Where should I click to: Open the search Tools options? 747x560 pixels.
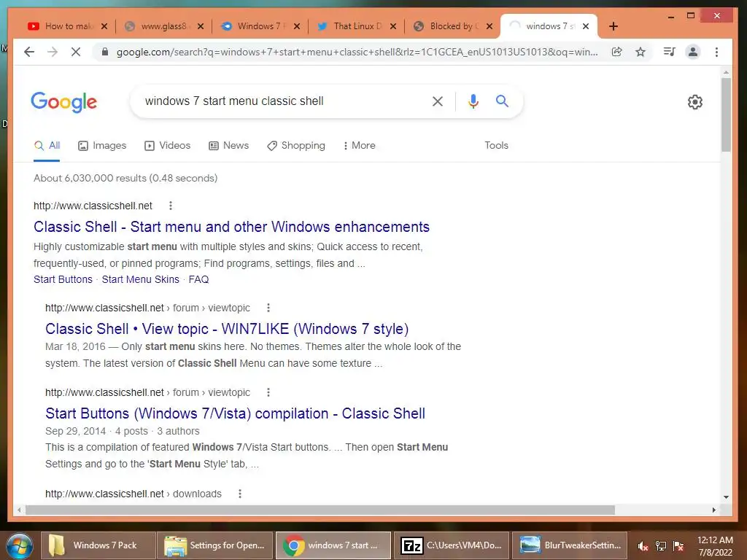pyautogui.click(x=496, y=146)
